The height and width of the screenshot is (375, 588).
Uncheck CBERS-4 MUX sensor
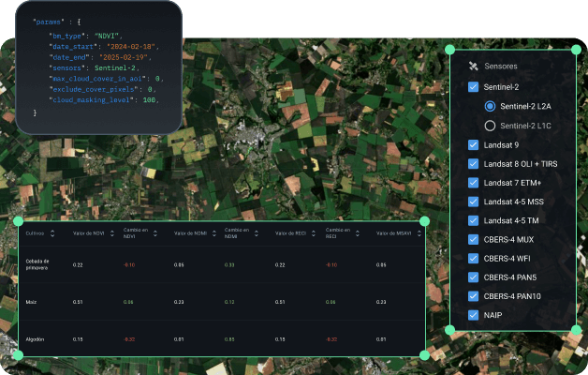coord(473,239)
